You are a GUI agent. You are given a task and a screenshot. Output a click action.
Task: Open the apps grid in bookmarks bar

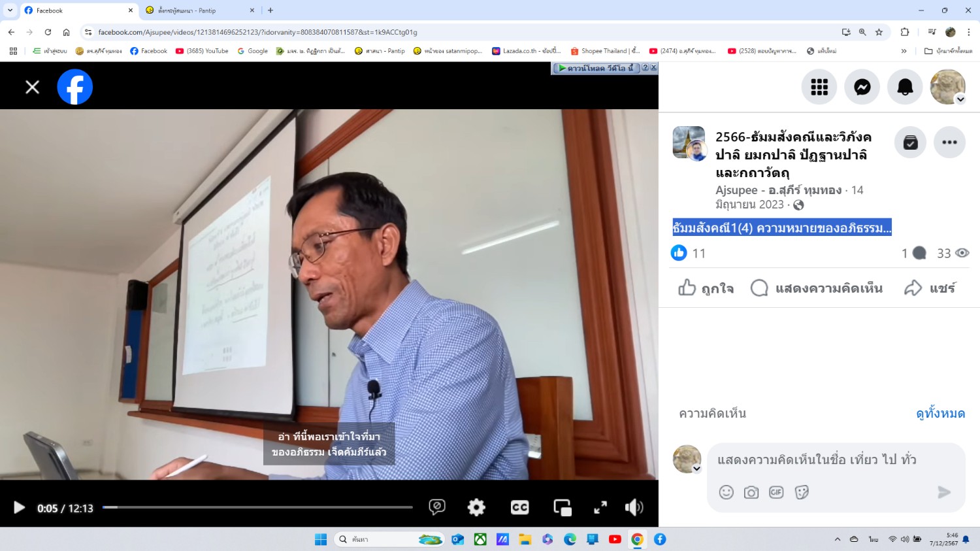(x=13, y=51)
